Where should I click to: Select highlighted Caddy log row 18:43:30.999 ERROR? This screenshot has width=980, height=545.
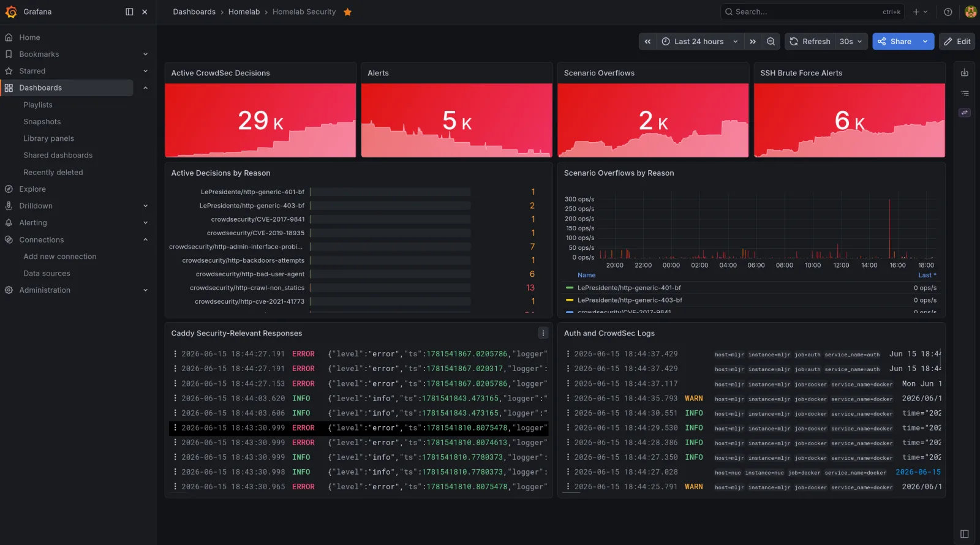358,428
